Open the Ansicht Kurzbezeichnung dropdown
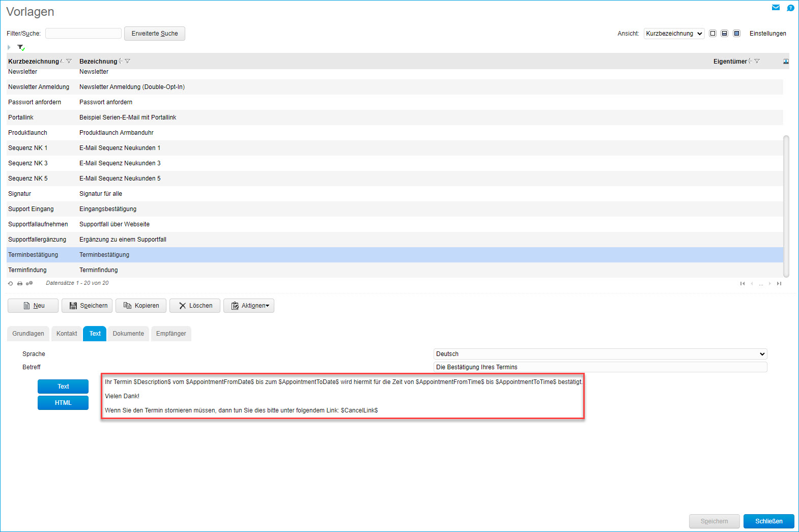 click(x=674, y=34)
